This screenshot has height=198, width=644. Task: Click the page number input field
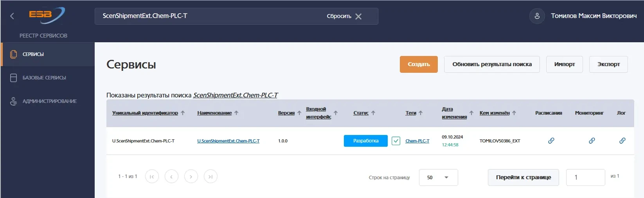tap(586, 177)
